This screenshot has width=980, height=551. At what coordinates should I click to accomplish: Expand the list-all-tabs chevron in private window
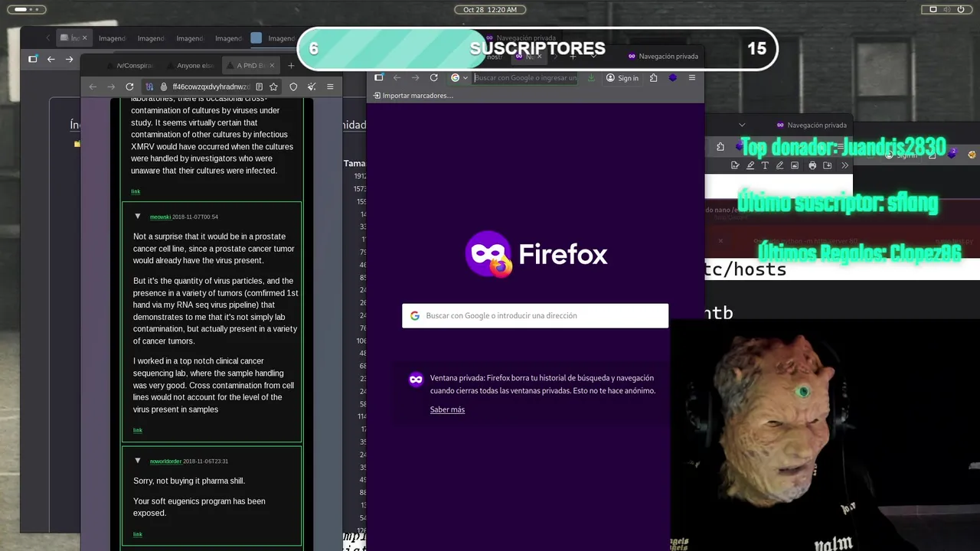pos(593,56)
